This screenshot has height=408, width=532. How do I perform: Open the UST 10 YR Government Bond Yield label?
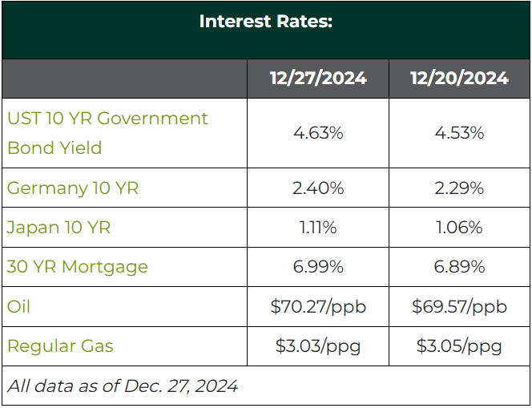coord(107,133)
